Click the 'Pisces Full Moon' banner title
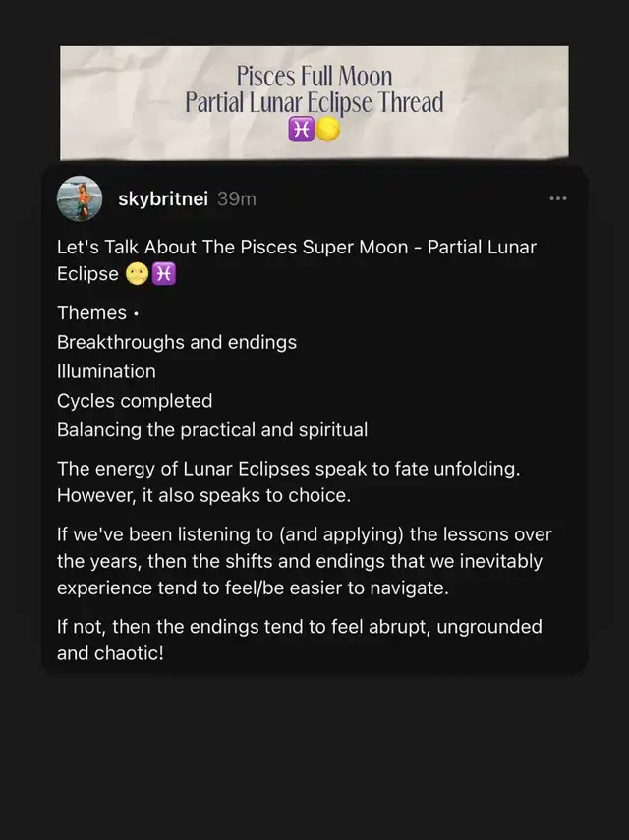 click(x=314, y=76)
